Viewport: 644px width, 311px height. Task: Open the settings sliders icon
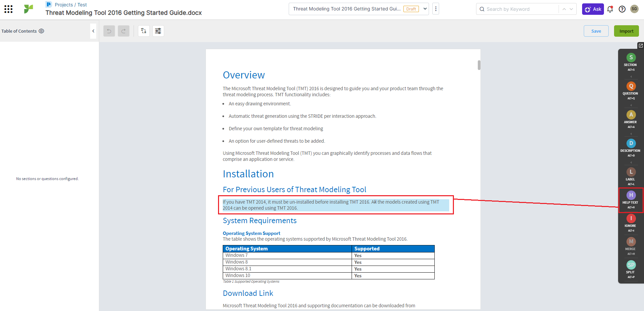[158, 31]
